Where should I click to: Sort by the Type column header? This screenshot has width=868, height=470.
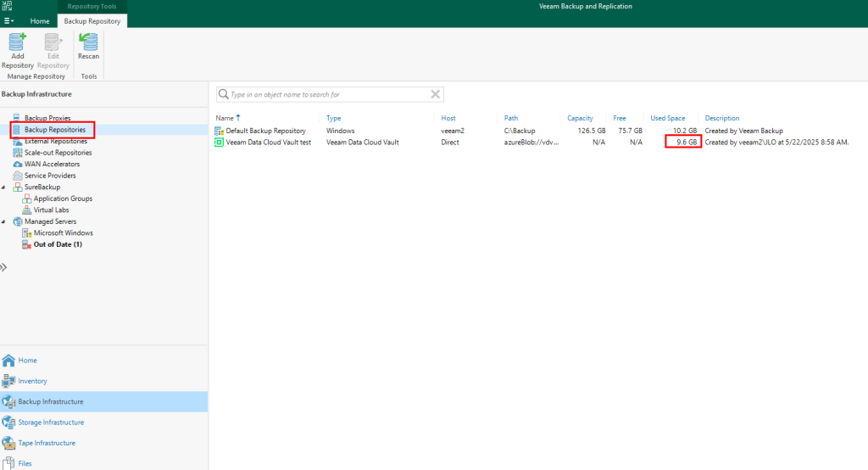[x=334, y=118]
